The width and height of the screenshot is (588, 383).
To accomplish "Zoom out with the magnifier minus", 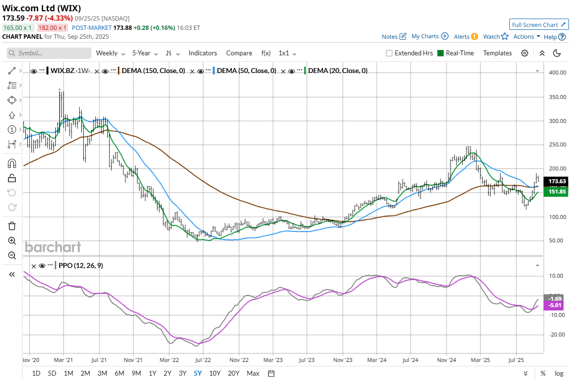I will point(12,255).
